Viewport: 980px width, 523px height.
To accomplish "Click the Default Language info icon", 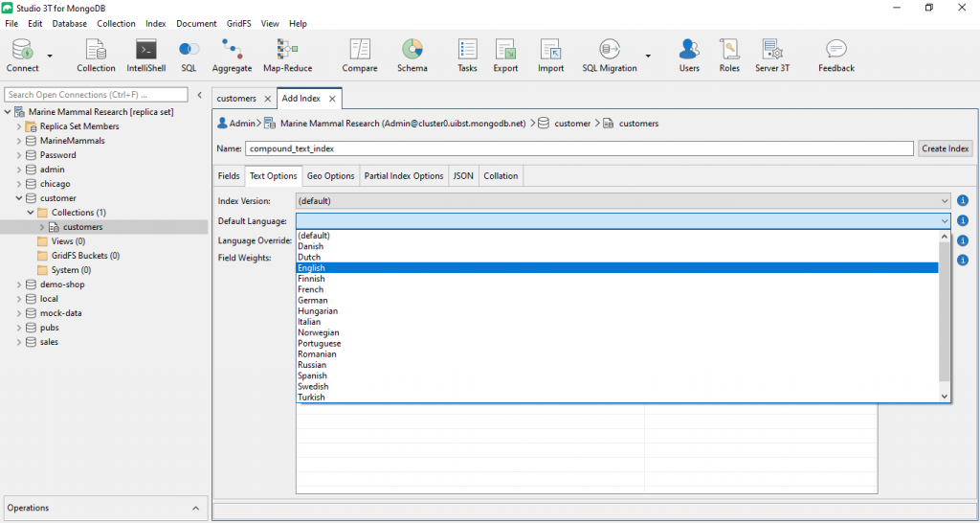I will pyautogui.click(x=963, y=221).
